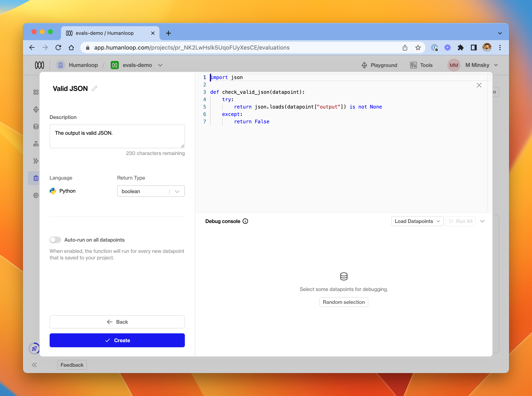532x396 pixels.
Task: Open the dashboard grid icon in sidebar
Action: coord(36,92)
